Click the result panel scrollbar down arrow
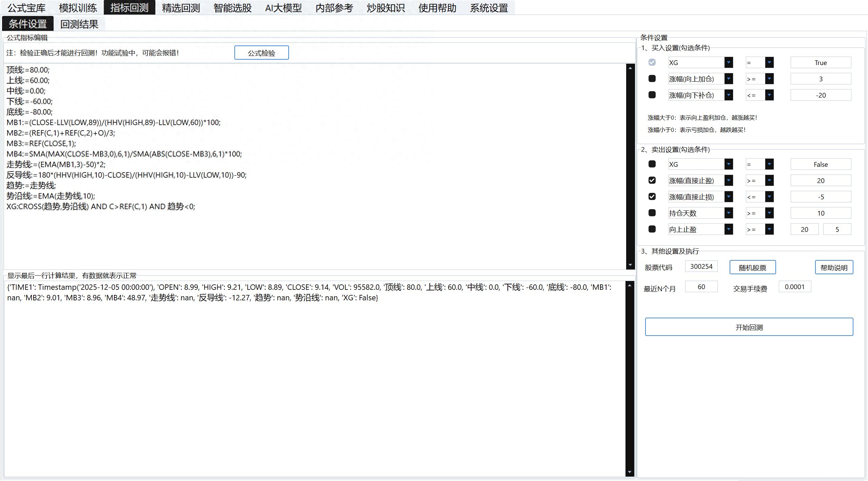The image size is (868, 481). [x=630, y=472]
